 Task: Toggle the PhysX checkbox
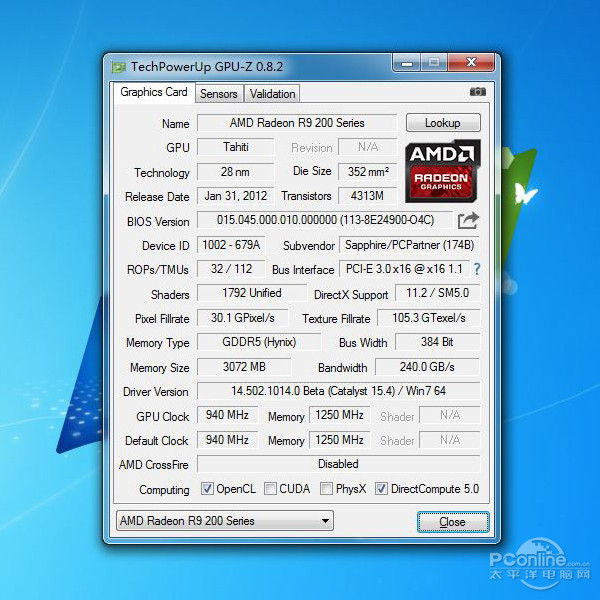326,489
